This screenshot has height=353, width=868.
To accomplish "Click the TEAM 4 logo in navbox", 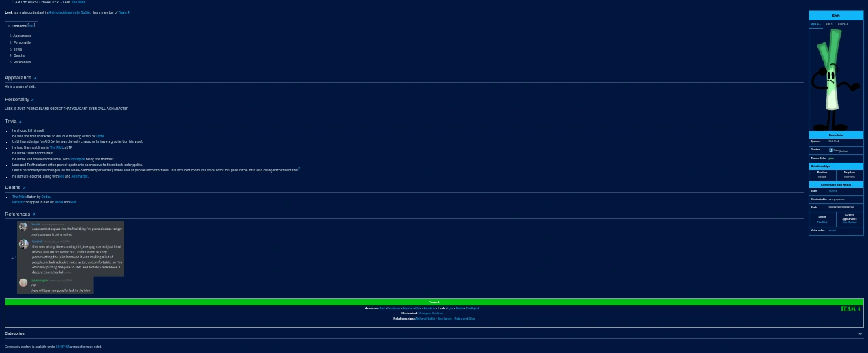I will (850, 309).
